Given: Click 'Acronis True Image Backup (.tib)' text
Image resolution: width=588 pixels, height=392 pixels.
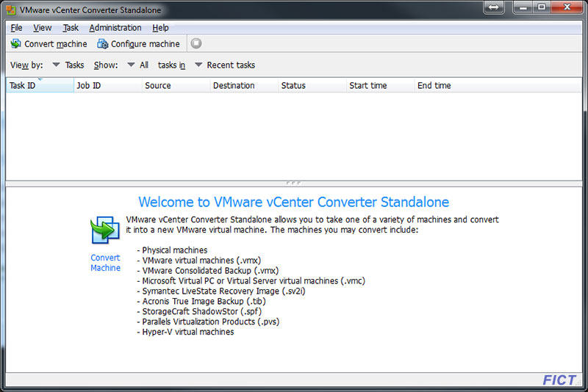Looking at the screenshot, I should click(x=204, y=301).
